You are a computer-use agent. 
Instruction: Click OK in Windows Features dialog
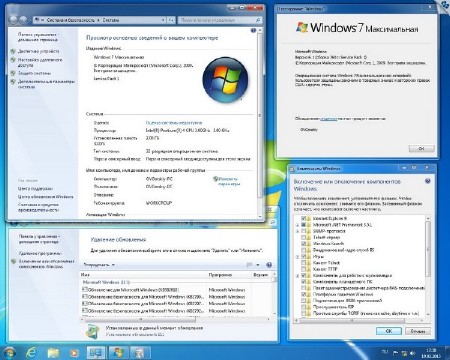389,331
